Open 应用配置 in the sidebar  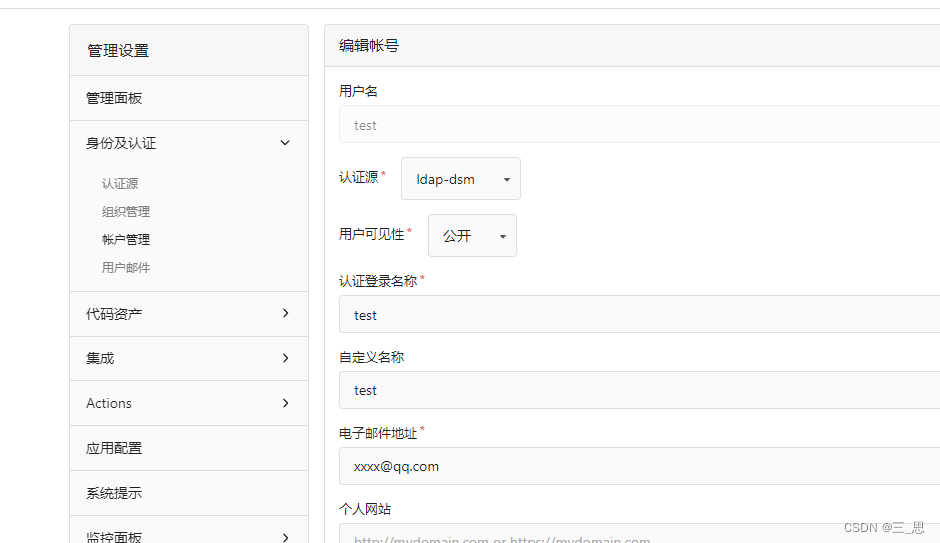click(x=114, y=448)
